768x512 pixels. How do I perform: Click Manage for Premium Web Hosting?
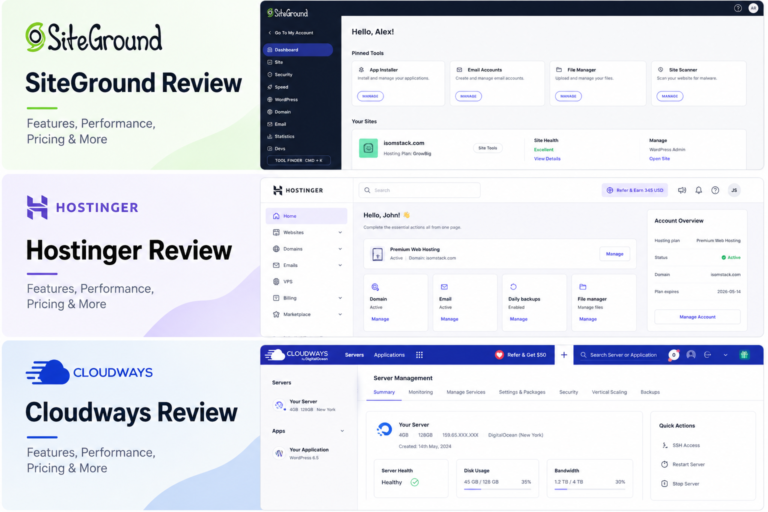[x=614, y=254]
